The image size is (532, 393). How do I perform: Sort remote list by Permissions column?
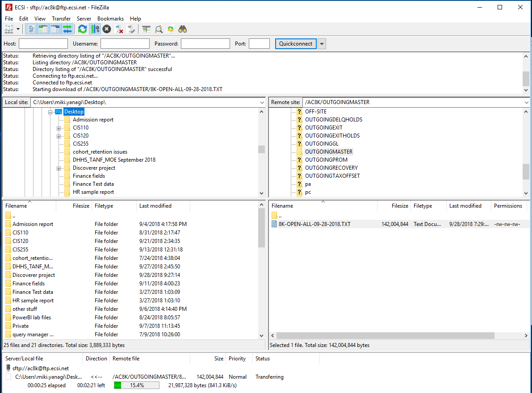(508, 206)
